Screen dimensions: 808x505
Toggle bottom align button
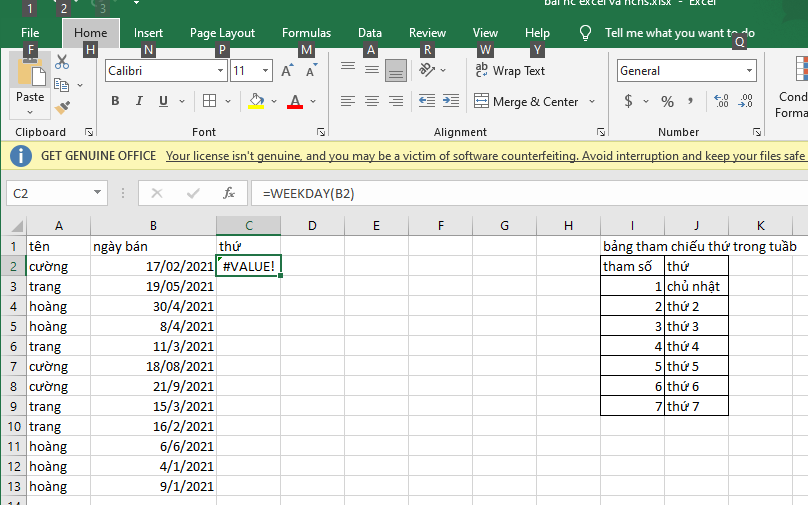(x=396, y=71)
